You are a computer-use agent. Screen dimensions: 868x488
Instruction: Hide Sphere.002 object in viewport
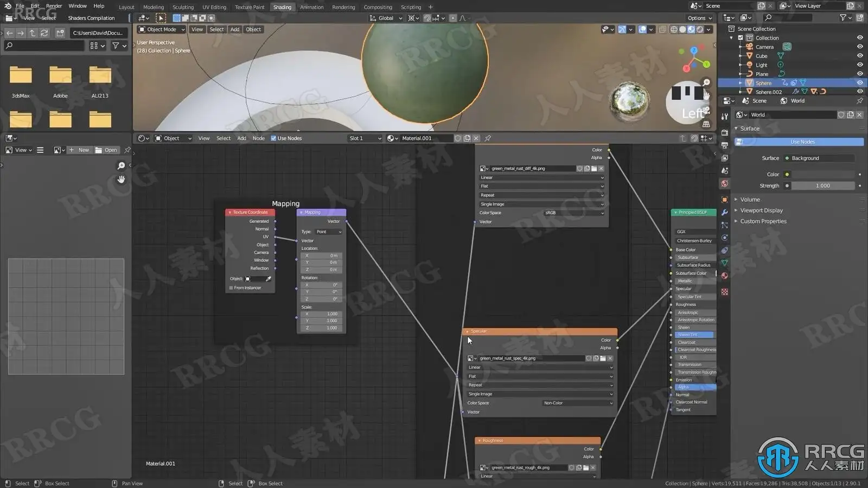[x=860, y=92]
